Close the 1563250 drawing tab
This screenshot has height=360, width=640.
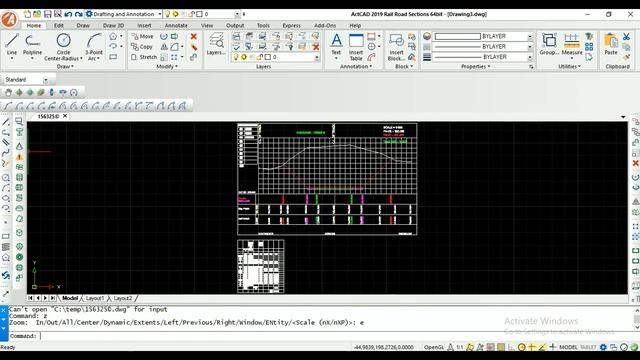click(65, 116)
